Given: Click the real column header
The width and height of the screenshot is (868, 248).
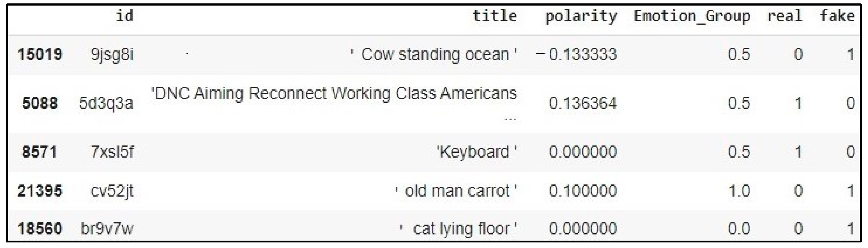Looking at the screenshot, I should pos(784,16).
